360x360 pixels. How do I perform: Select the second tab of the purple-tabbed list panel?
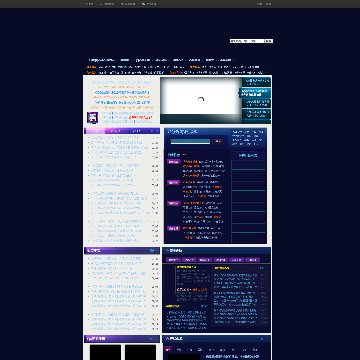click(115, 131)
